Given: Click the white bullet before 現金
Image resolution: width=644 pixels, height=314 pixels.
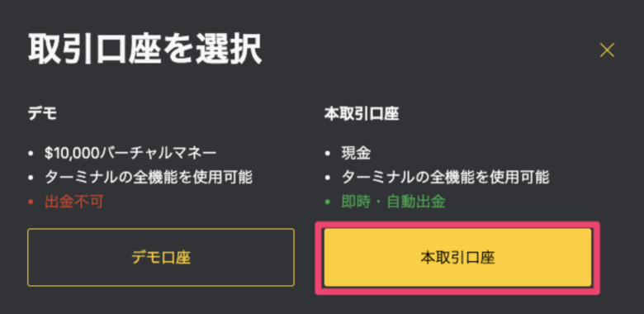Looking at the screenshot, I should tap(327, 154).
